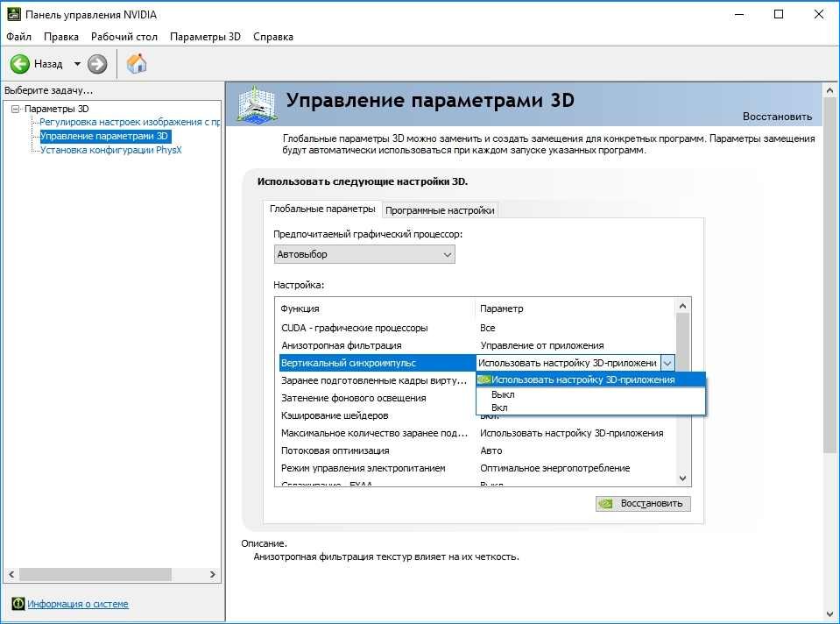Select Затенение фонового освещения row
This screenshot has width=840, height=624.
pos(378,398)
